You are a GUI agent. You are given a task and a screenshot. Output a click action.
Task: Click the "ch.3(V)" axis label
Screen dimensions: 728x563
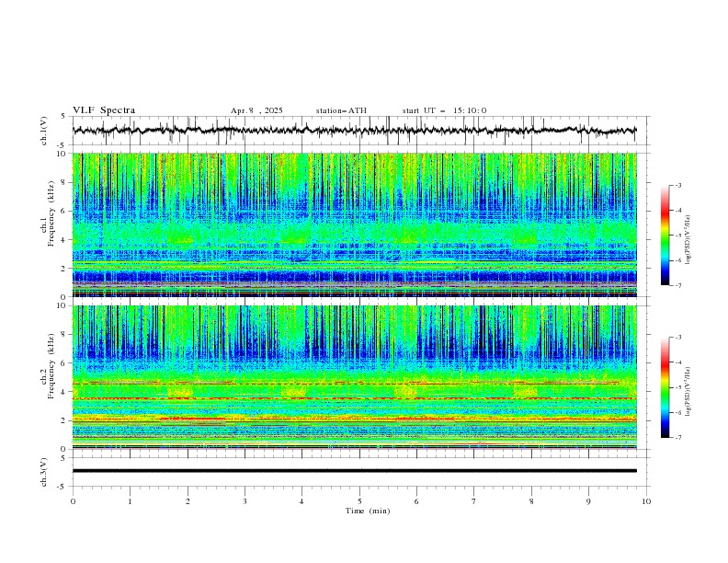click(44, 472)
